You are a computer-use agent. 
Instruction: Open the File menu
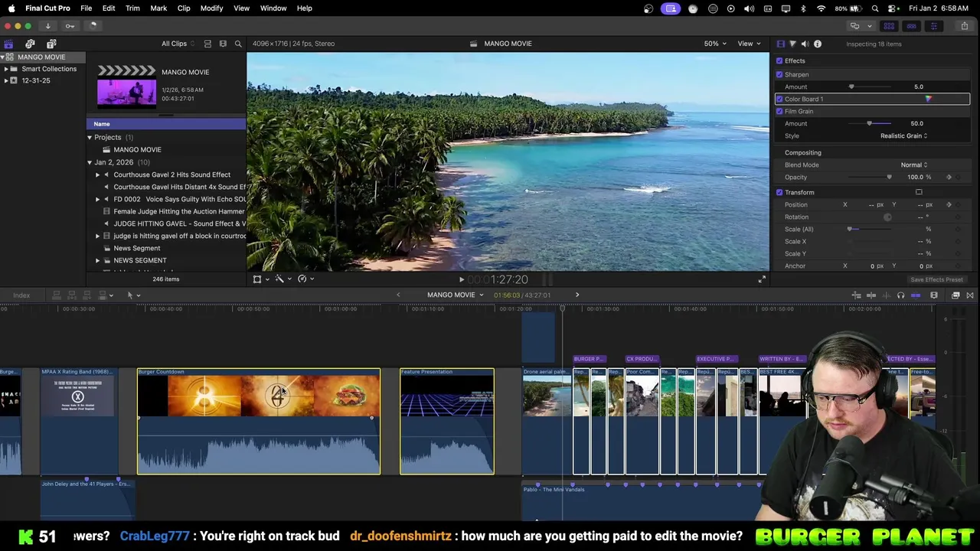pyautogui.click(x=86, y=8)
